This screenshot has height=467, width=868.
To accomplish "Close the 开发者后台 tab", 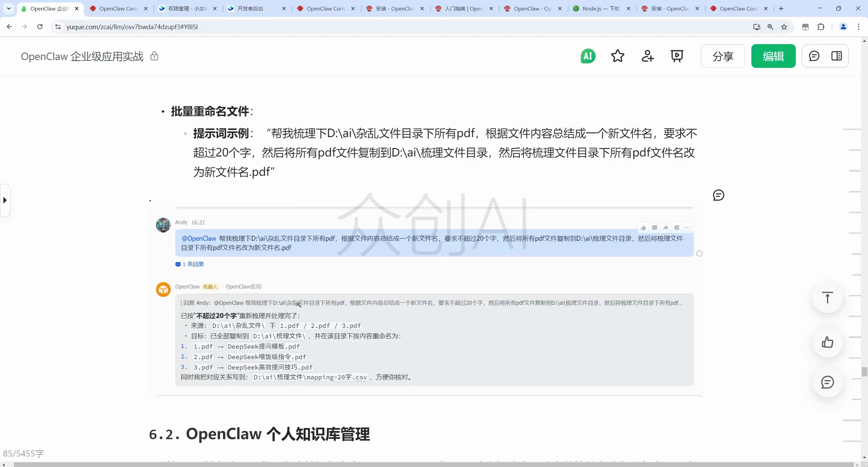I will pos(284,8).
